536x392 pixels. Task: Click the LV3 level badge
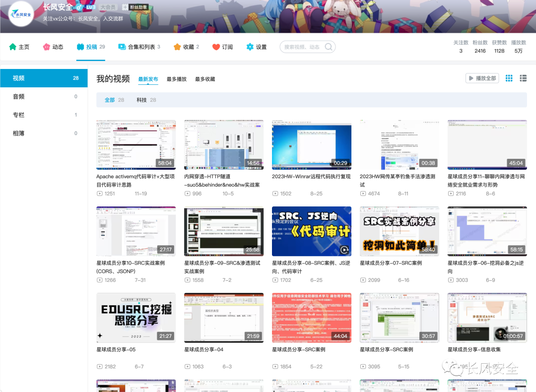(91, 7)
